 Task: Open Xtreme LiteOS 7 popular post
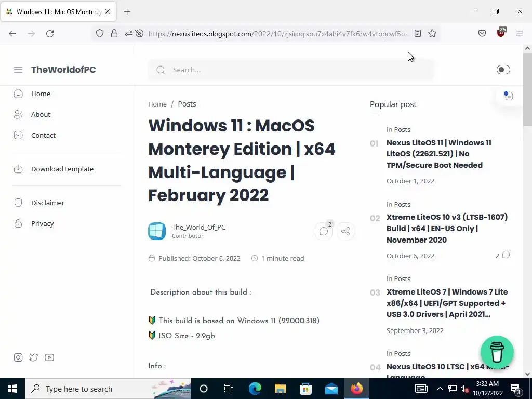(447, 303)
